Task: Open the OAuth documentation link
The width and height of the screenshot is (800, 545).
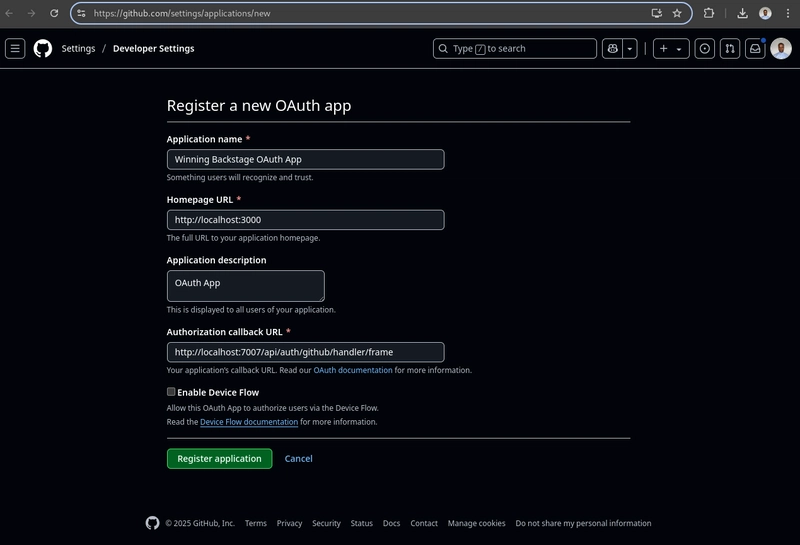Action: [353, 370]
